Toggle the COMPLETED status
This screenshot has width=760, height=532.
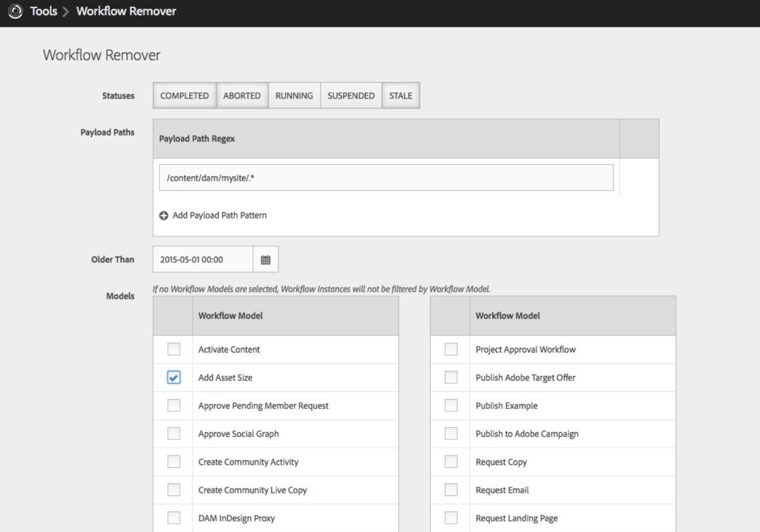click(185, 96)
